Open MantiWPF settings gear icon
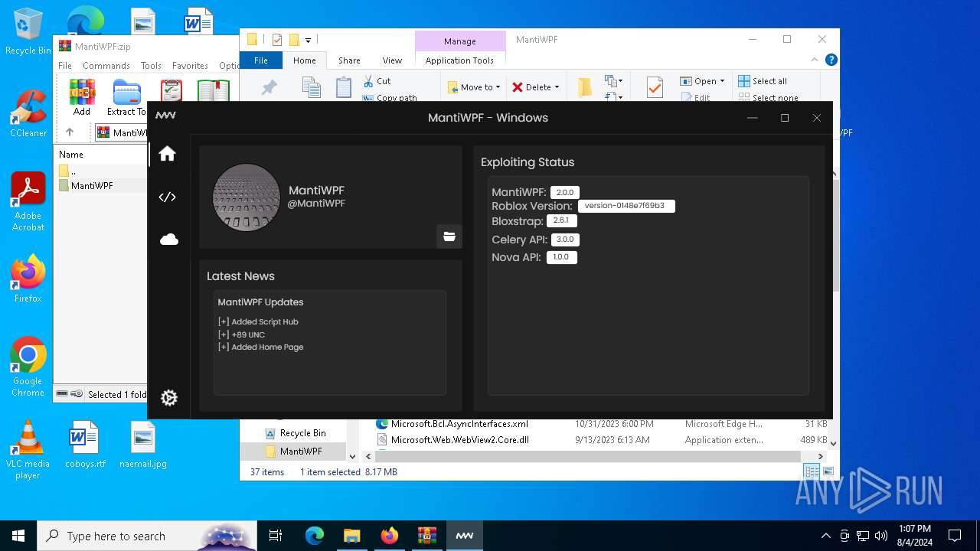This screenshot has width=980, height=551. pyautogui.click(x=169, y=397)
